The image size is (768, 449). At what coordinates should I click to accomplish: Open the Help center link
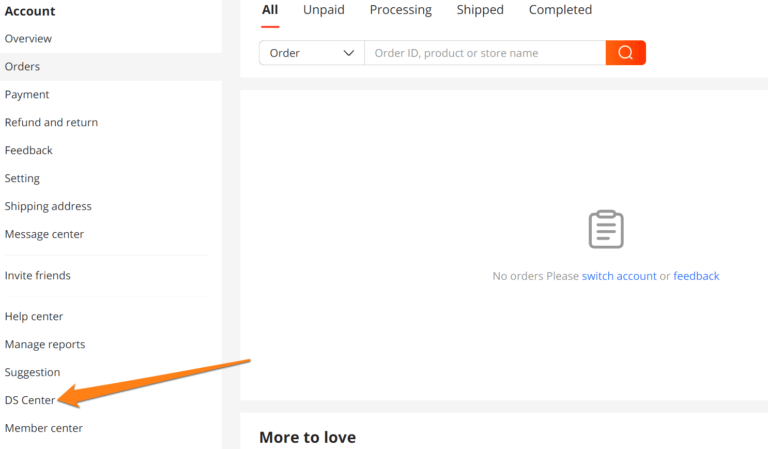click(34, 317)
